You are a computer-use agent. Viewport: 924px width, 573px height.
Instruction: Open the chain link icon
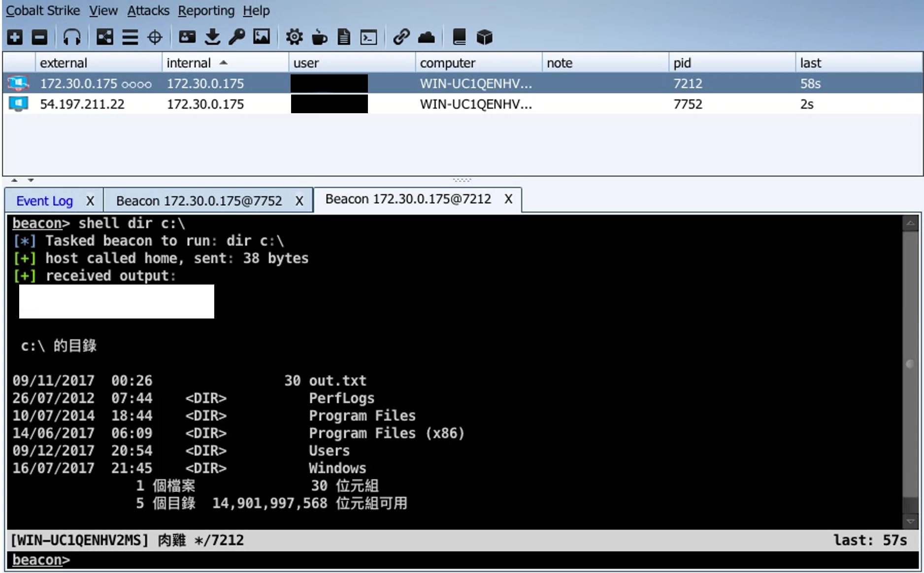401,37
